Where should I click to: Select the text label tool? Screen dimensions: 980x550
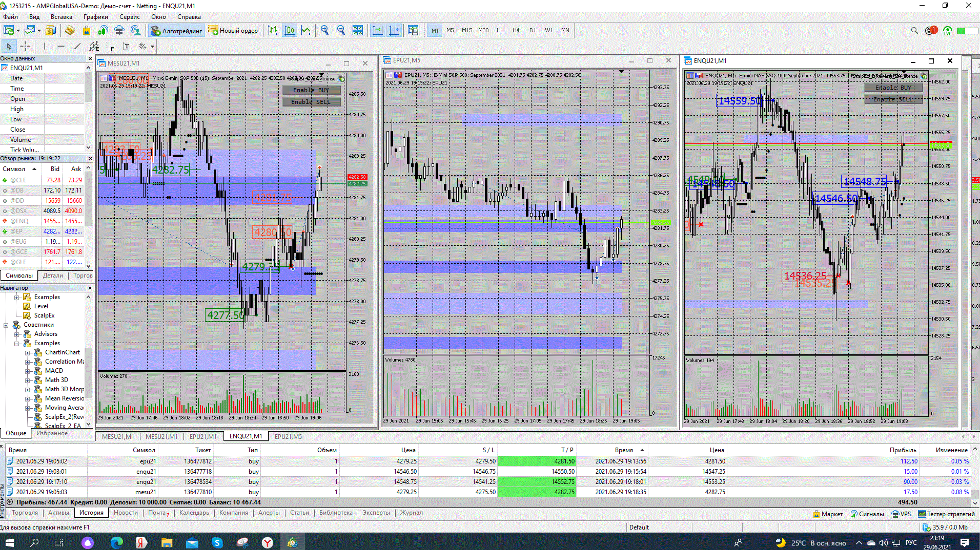pyautogui.click(x=127, y=47)
